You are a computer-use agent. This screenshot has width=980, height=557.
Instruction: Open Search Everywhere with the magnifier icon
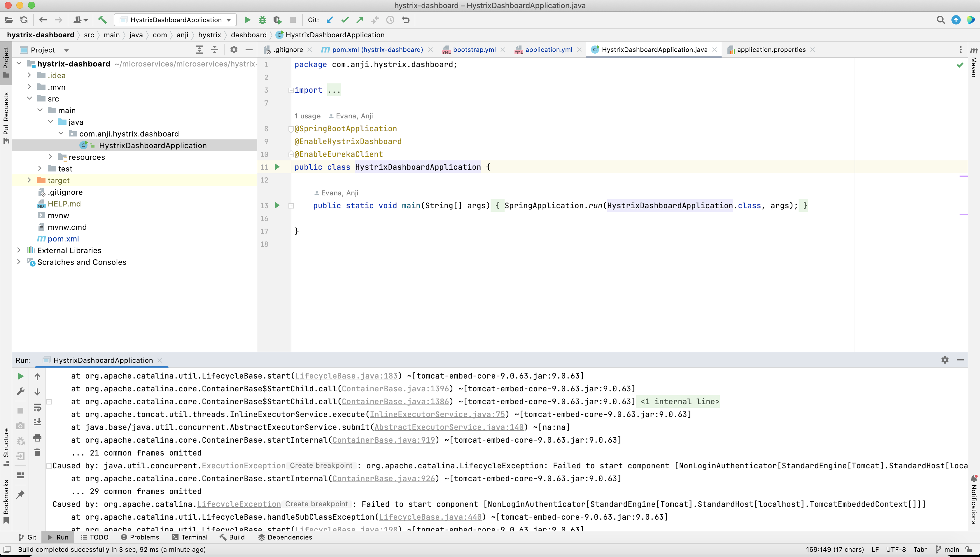coord(941,20)
